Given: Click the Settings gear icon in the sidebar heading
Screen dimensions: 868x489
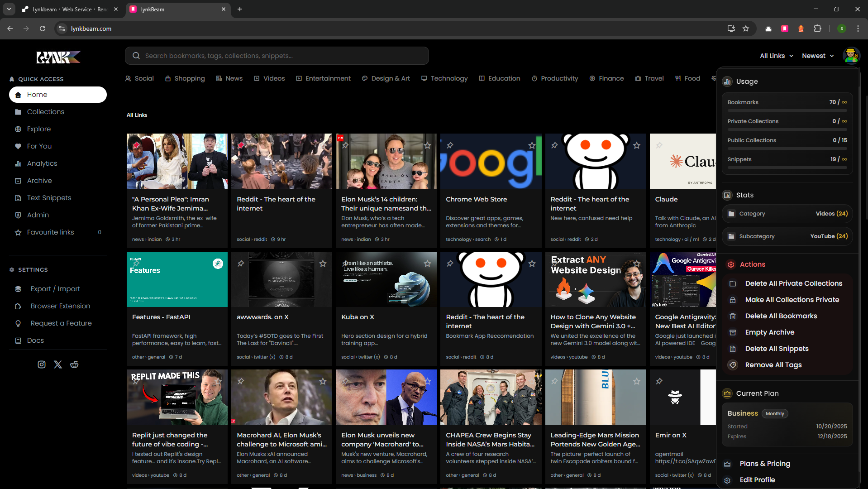Looking at the screenshot, I should coord(12,270).
